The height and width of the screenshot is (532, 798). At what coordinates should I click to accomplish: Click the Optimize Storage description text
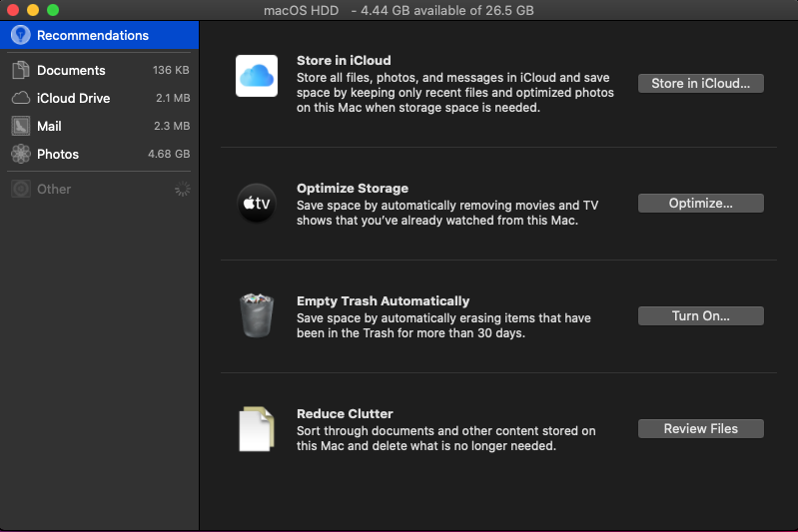click(x=447, y=214)
